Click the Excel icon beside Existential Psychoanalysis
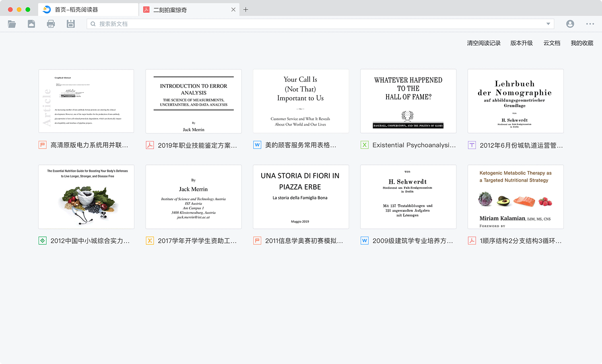 364,145
